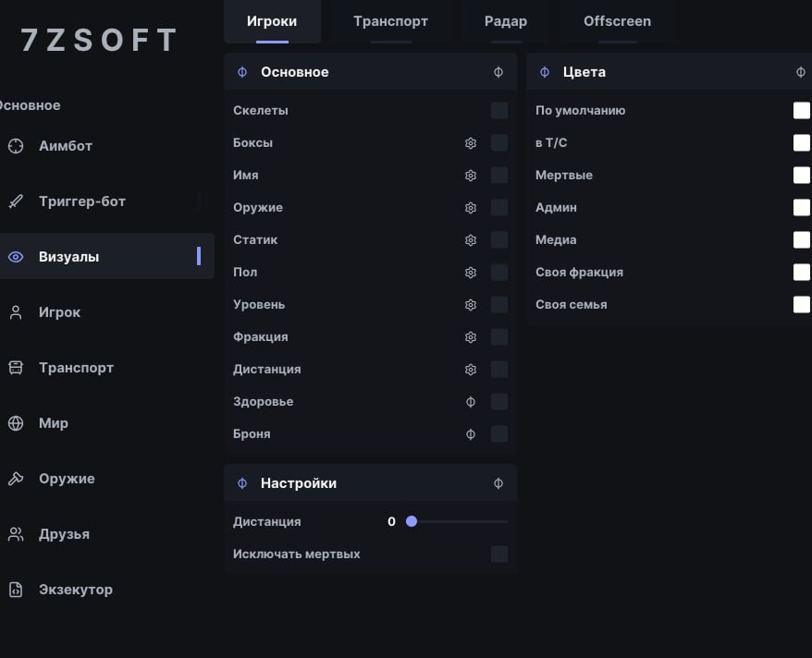This screenshot has width=812, height=658.
Task: Collapse the Основное panel with right icon
Action: [498, 72]
